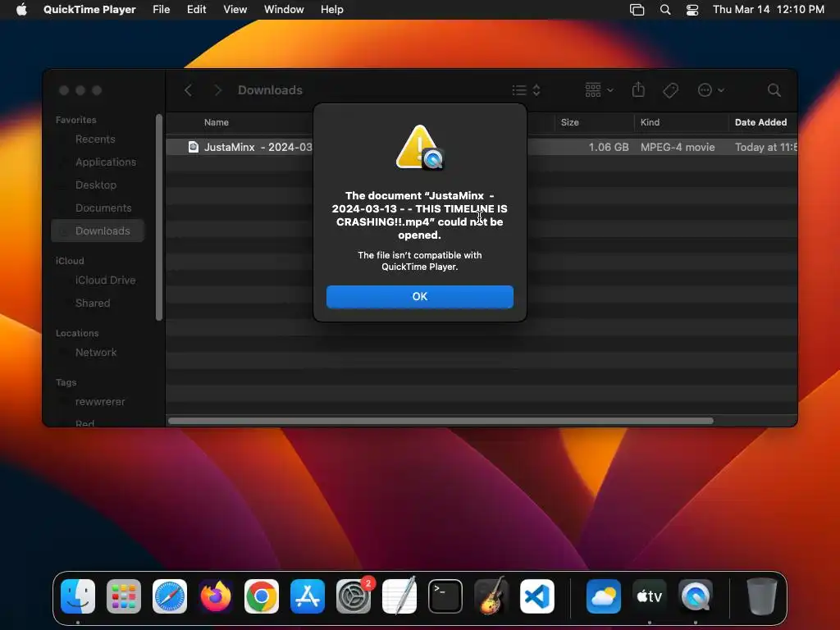Screen dimensions: 840x630
Task: Click the Downloads title in Finder toolbar
Action: pos(270,90)
